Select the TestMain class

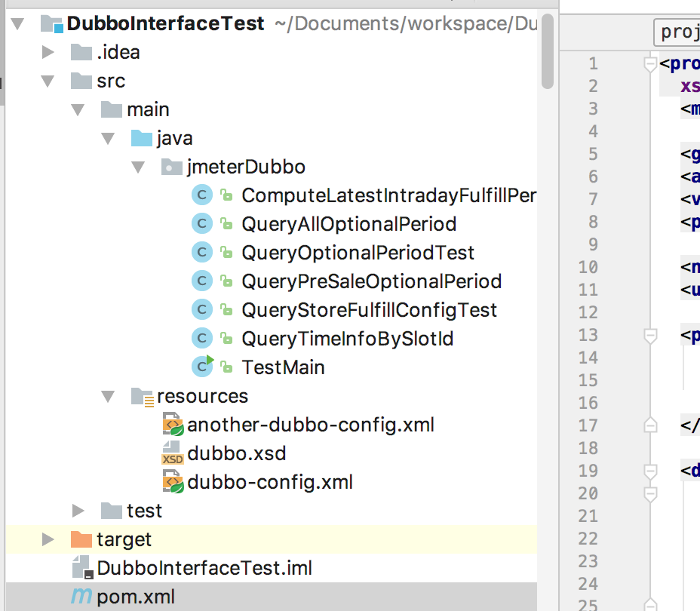(283, 367)
